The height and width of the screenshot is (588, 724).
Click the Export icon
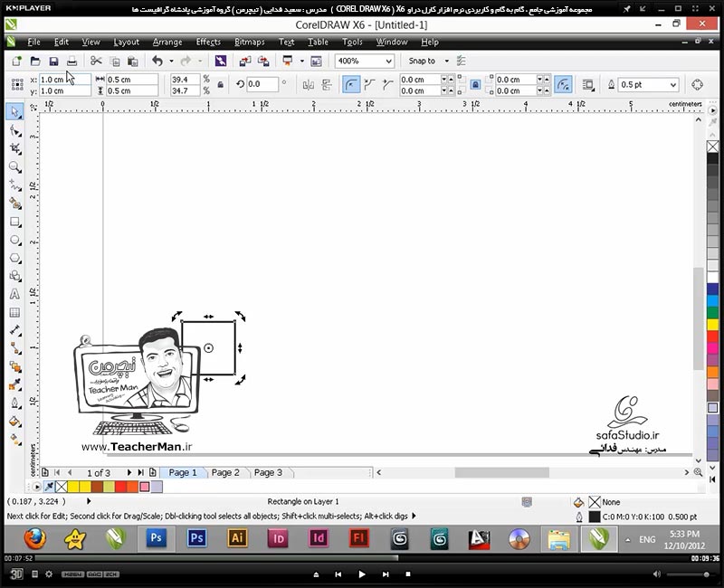click(x=263, y=61)
